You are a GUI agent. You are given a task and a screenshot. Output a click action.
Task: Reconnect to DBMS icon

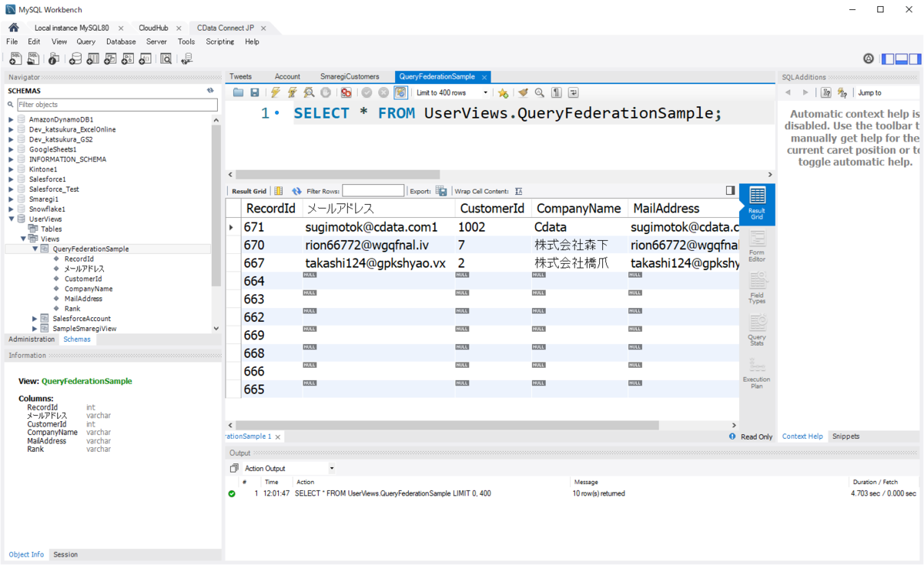tap(186, 59)
